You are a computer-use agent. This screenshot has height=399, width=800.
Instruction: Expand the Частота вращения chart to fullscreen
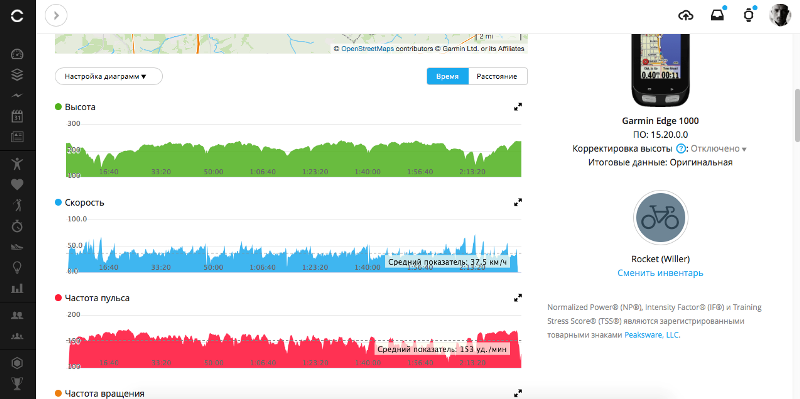point(518,393)
